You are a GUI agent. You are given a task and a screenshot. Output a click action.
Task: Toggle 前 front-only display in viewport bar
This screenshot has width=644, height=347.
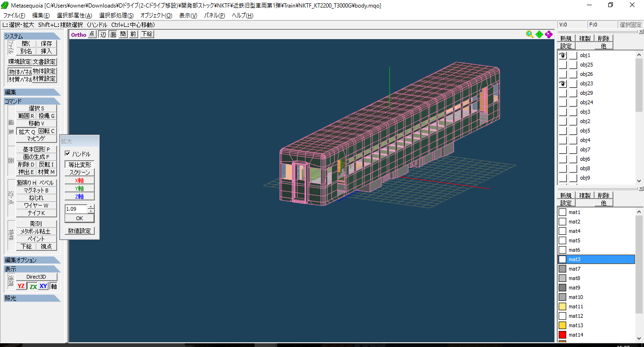coord(133,34)
